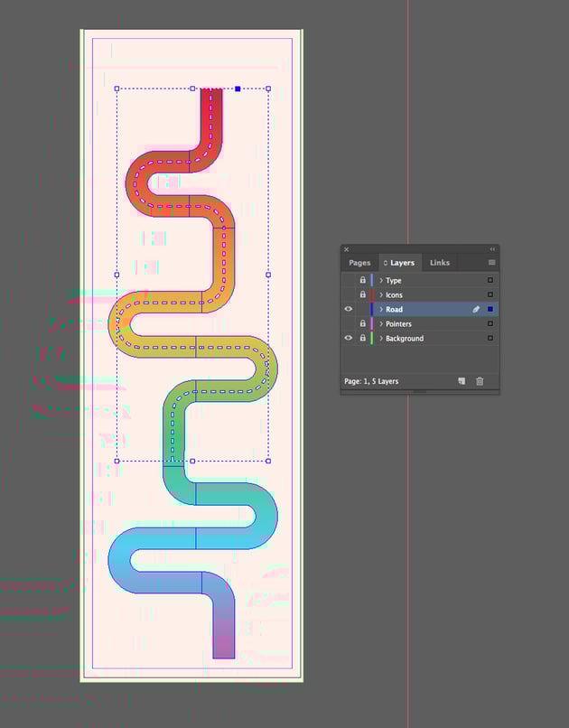Unlock the Type layer
The height and width of the screenshot is (728, 569).
[x=362, y=280]
